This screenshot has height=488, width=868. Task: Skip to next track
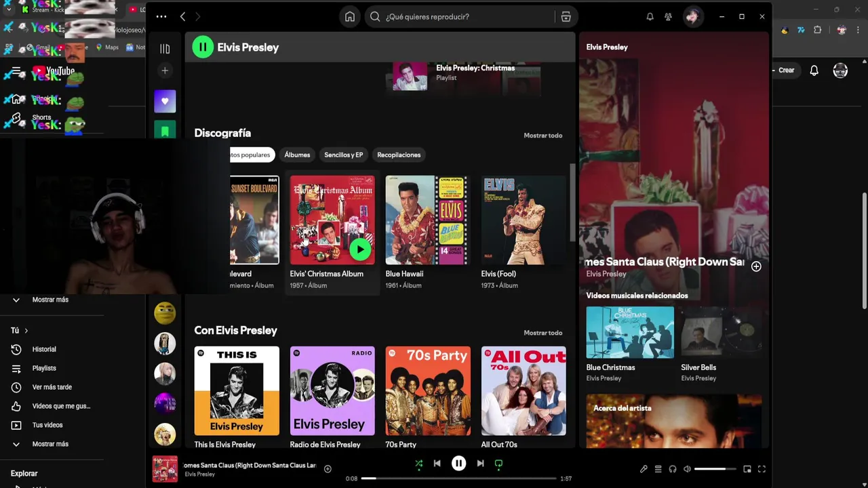tap(480, 464)
